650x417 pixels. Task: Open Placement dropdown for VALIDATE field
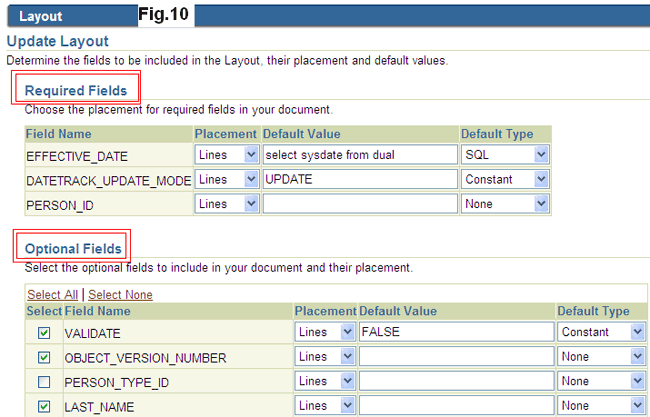click(x=325, y=332)
